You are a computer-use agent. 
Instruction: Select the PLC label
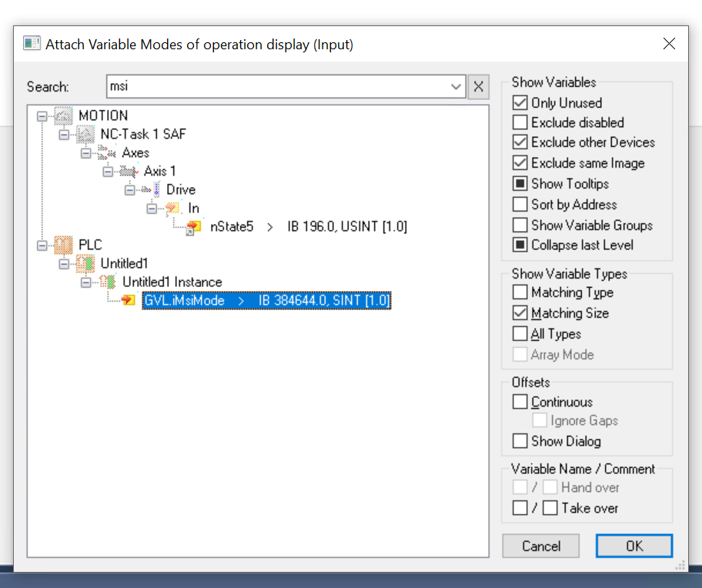pyautogui.click(x=90, y=246)
